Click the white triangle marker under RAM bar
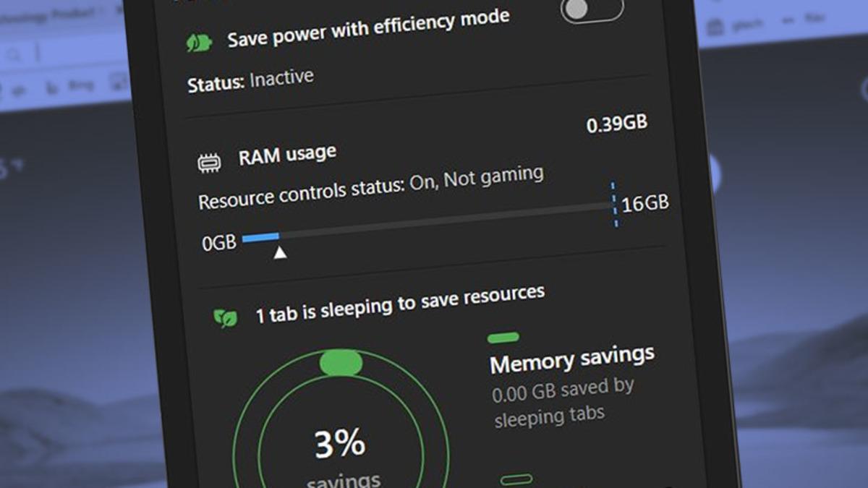The width and height of the screenshot is (868, 488). [280, 252]
